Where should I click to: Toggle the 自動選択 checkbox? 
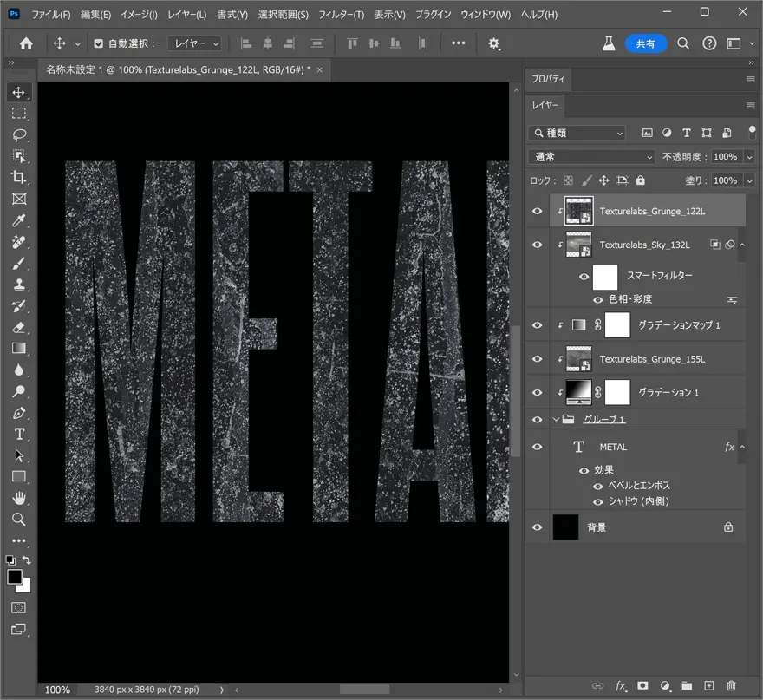tap(98, 44)
